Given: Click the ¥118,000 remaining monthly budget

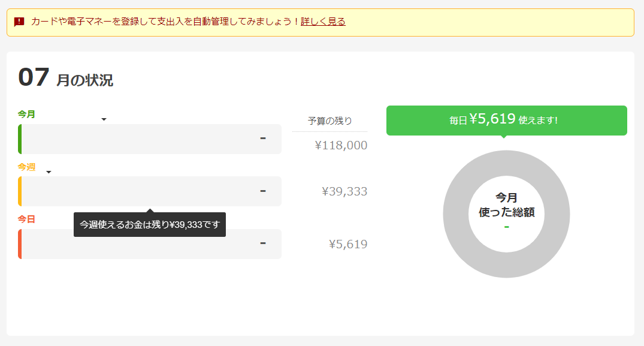Looking at the screenshot, I should point(341,146).
